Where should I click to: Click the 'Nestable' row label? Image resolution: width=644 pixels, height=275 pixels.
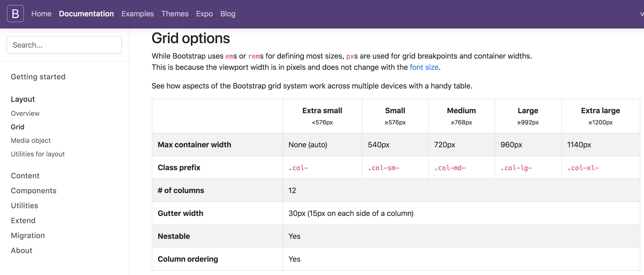[x=174, y=236]
